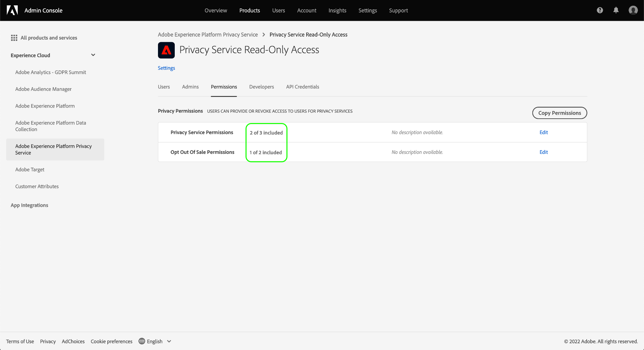
Task: Open Cookie preferences
Action: click(112, 341)
